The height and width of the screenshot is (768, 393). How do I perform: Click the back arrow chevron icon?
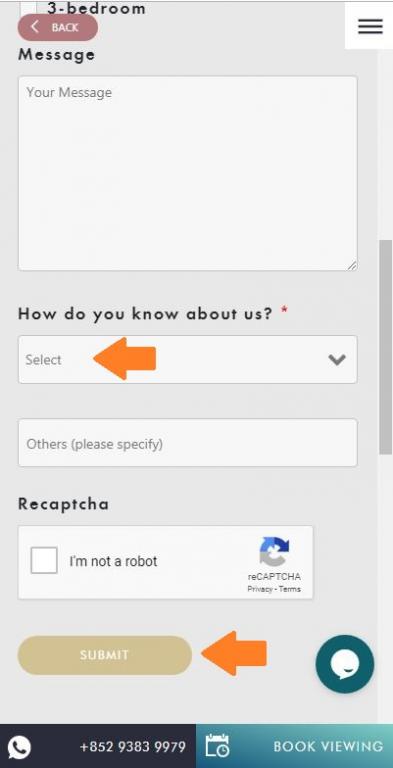[34, 26]
